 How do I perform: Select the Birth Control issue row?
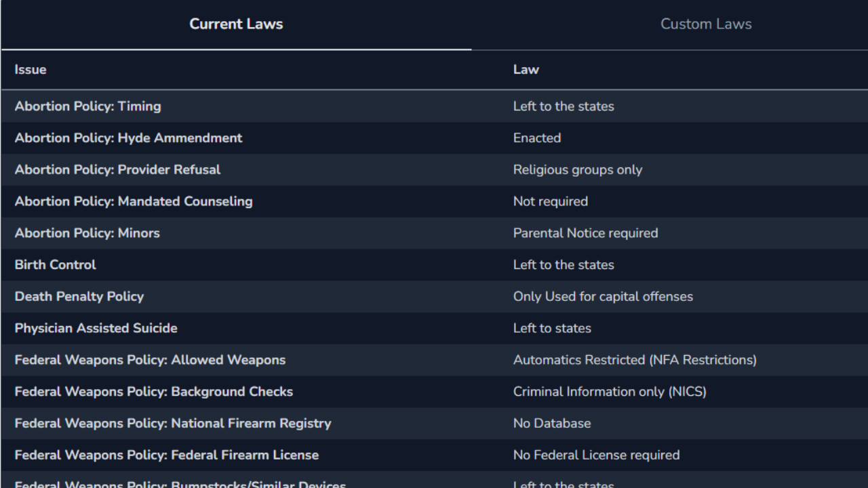(x=55, y=265)
